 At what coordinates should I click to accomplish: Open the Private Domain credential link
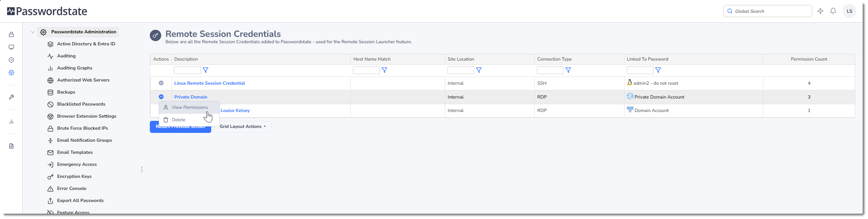pyautogui.click(x=191, y=97)
